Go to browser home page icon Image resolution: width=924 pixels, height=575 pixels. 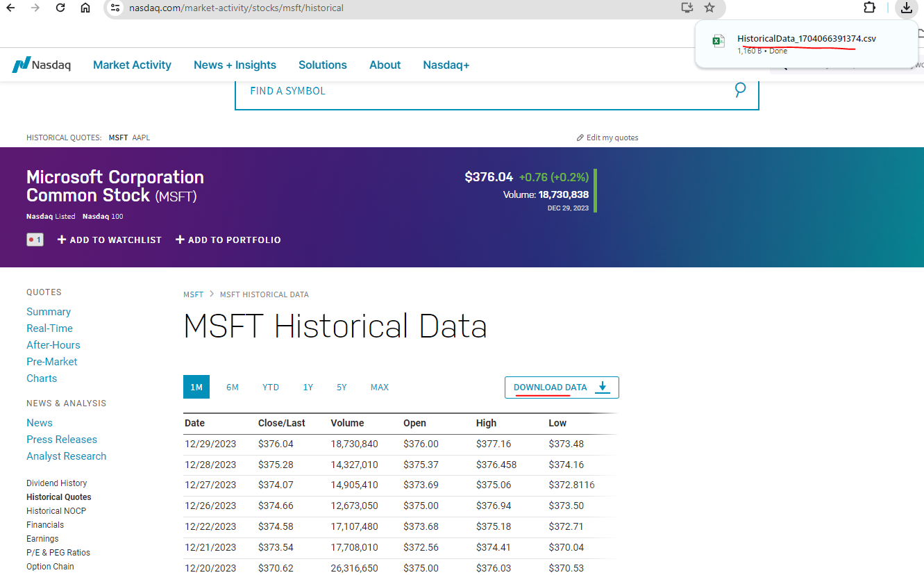85,8
